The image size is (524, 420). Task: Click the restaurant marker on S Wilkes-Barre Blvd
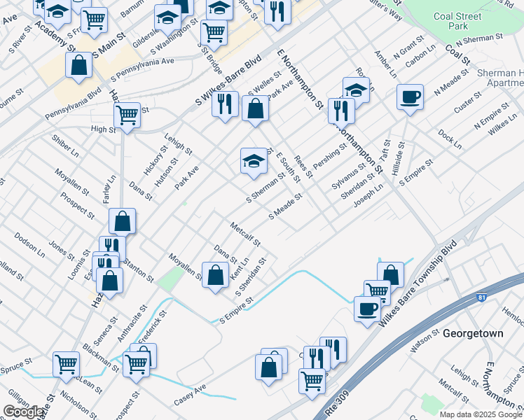(x=226, y=104)
